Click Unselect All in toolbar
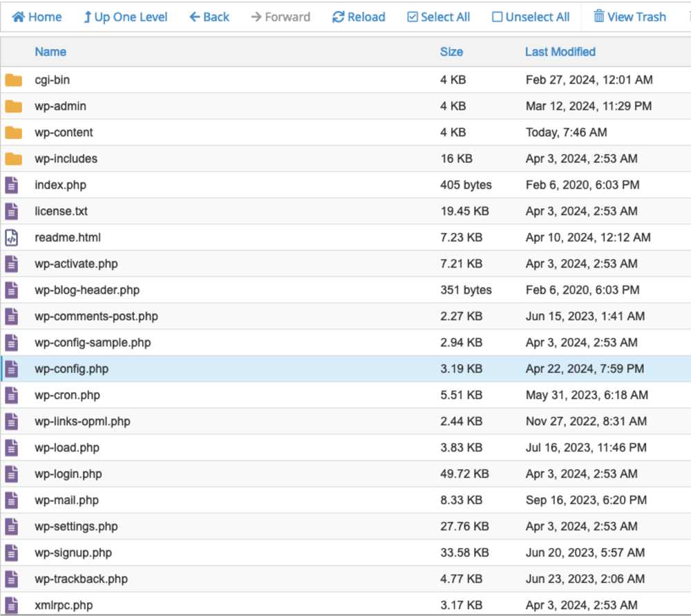The height and width of the screenshot is (616, 691). pos(531,17)
